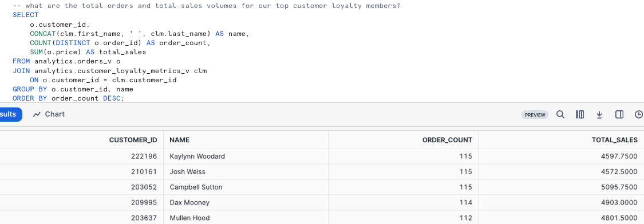Click the SUM(o.price) AS total_sales line
The width and height of the screenshot is (644, 224).
pyautogui.click(x=88, y=52)
